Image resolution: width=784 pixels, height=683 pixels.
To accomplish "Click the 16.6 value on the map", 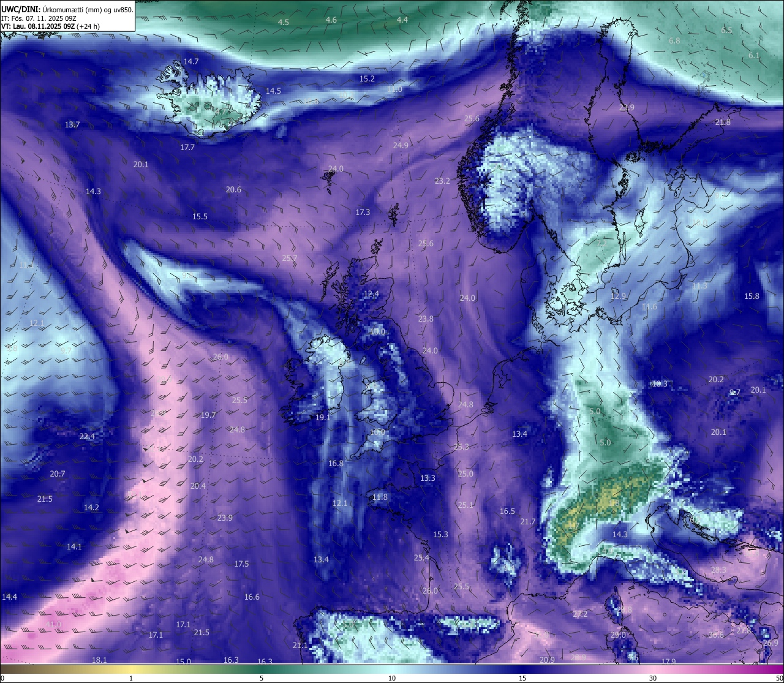I will 252,597.
